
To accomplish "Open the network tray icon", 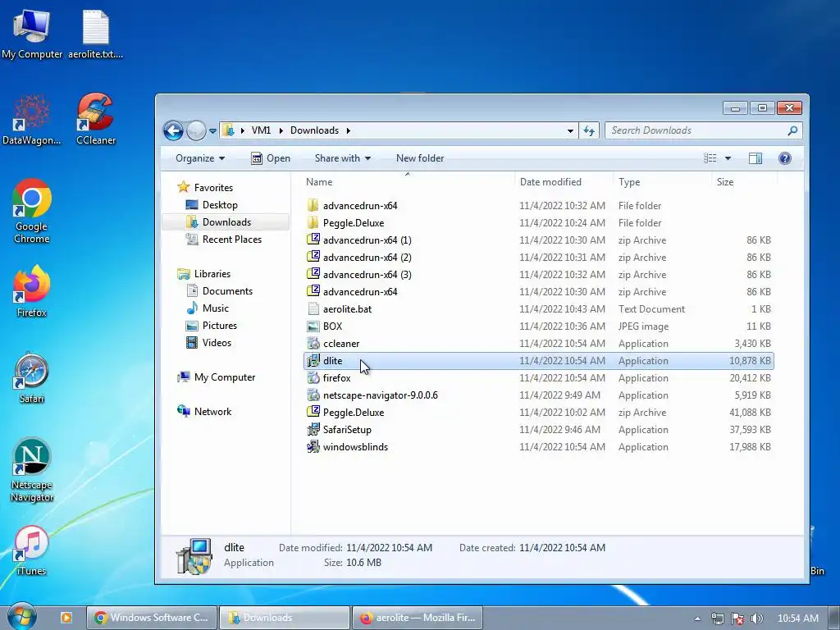I will tap(717, 619).
